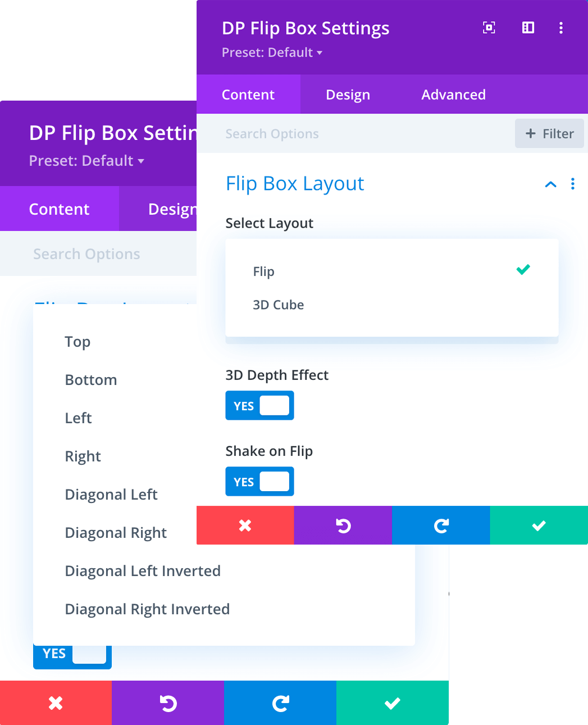Select Diagonal Left Inverted option

(143, 571)
